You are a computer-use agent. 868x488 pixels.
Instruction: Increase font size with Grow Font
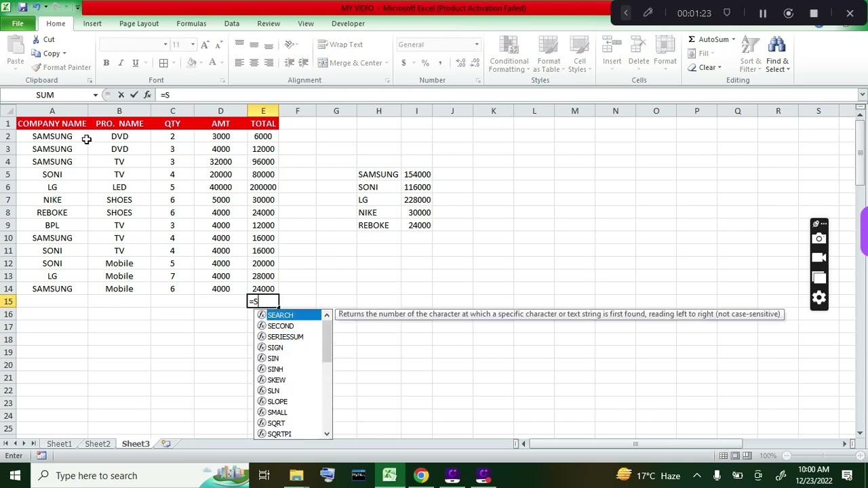205,44
